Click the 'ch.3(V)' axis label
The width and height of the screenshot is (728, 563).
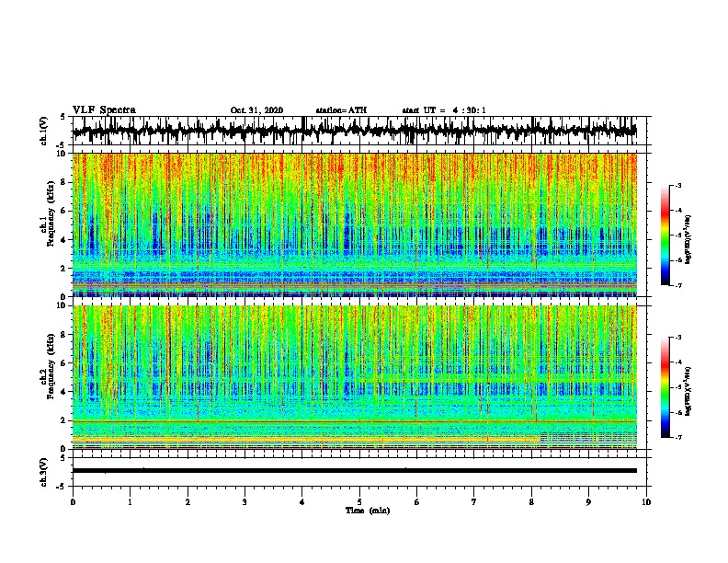[44, 472]
